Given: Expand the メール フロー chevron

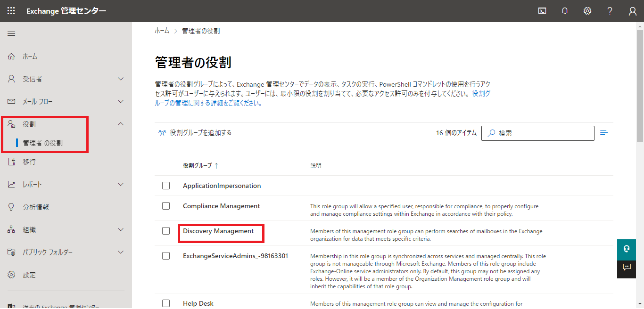Looking at the screenshot, I should pyautogui.click(x=121, y=101).
